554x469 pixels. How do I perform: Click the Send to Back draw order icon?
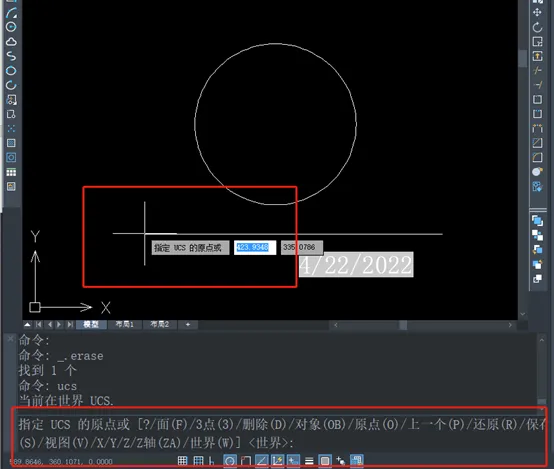(x=537, y=235)
